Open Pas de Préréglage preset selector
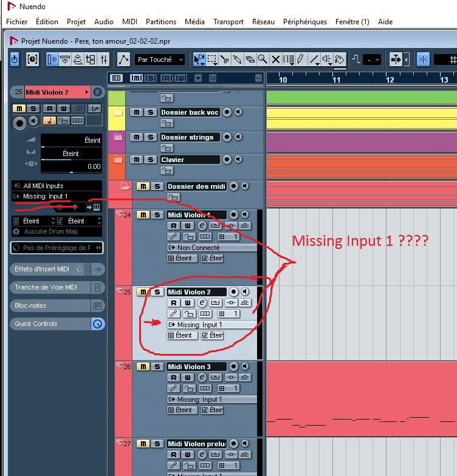Viewport: 457px width, 476px height. pyautogui.click(x=57, y=248)
